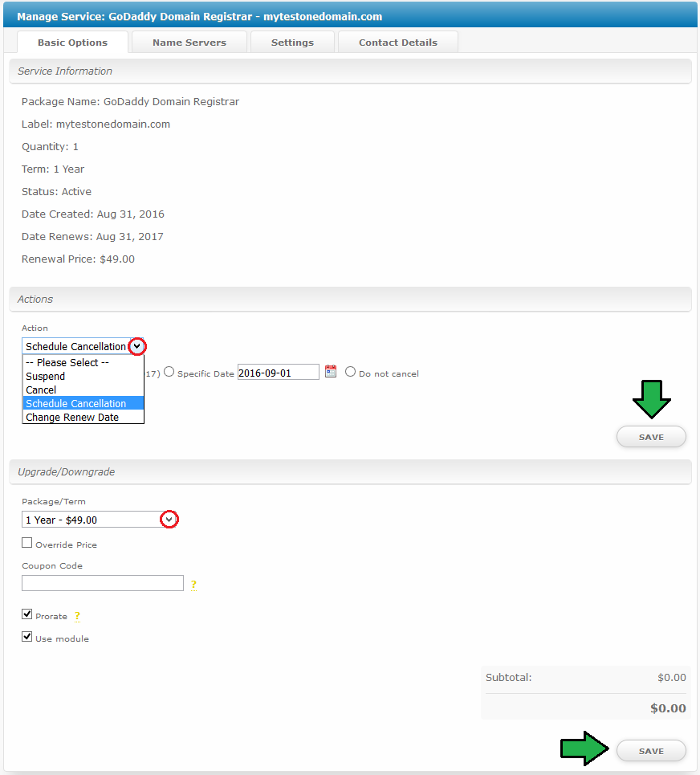Click 'Date Renews: Aug 31, 2017' text
700x775 pixels.
pyautogui.click(x=92, y=236)
